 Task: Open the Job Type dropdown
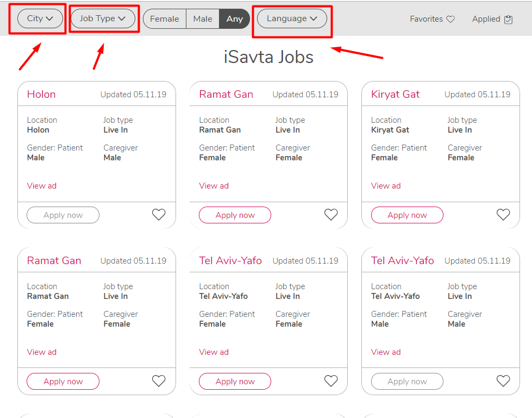click(103, 18)
